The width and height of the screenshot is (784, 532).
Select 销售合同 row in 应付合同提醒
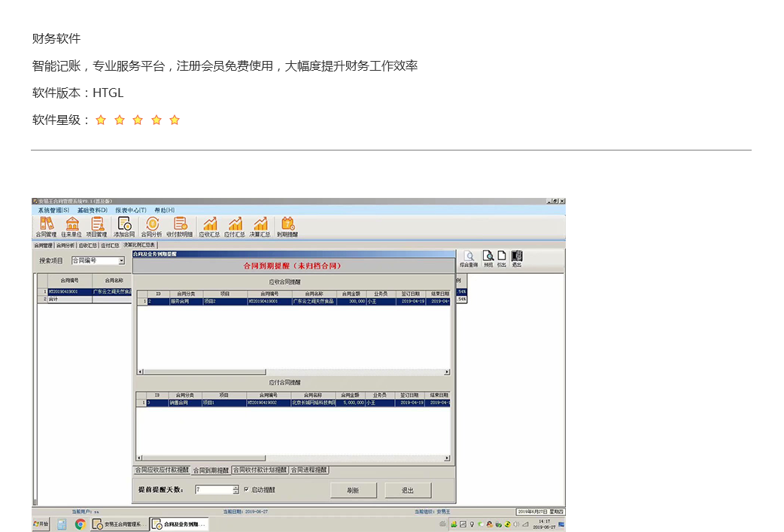pyautogui.click(x=293, y=403)
